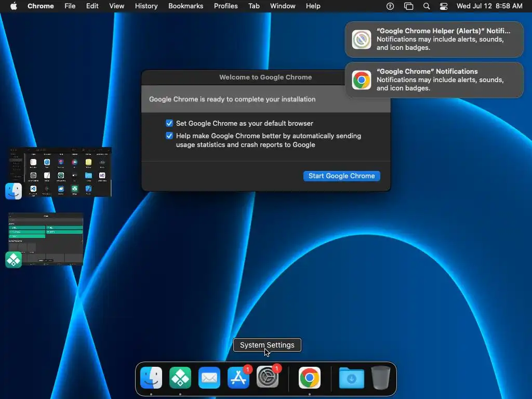Open the Apple menu

[x=14, y=6]
